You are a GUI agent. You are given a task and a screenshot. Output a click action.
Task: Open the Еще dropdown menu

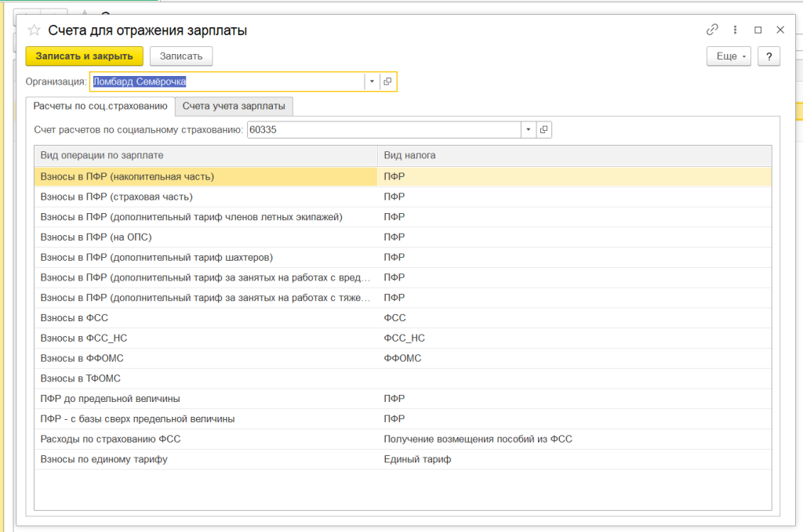tap(729, 56)
